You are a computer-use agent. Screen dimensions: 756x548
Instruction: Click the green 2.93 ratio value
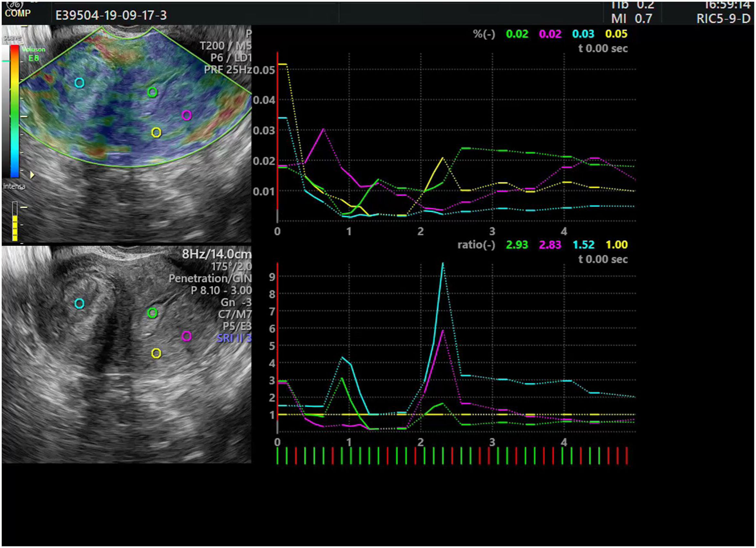[x=517, y=245]
